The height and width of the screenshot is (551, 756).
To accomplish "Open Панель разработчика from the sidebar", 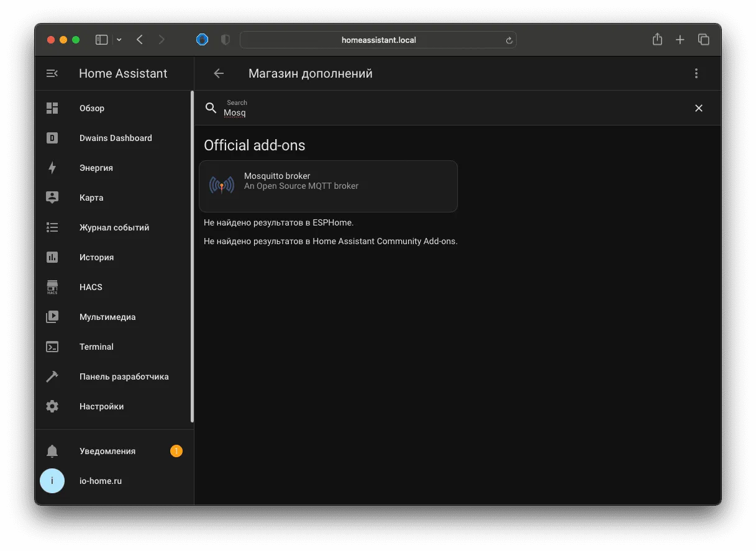I will point(113,376).
